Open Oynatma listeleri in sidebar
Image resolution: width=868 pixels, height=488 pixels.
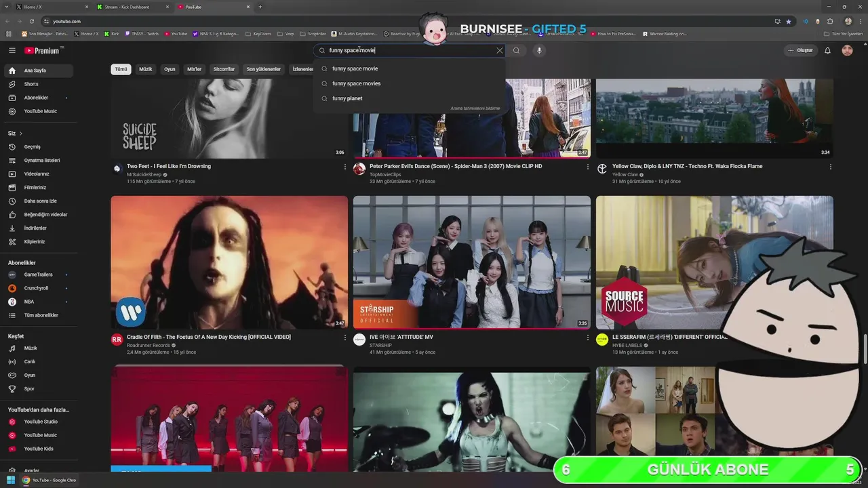point(38,161)
